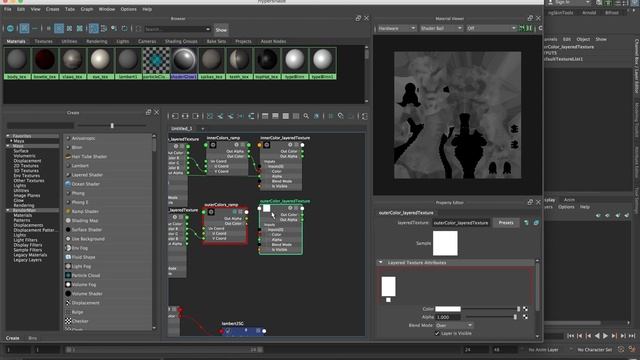Switch to the Bins tab
This screenshot has height=360, width=640.
click(x=32, y=338)
